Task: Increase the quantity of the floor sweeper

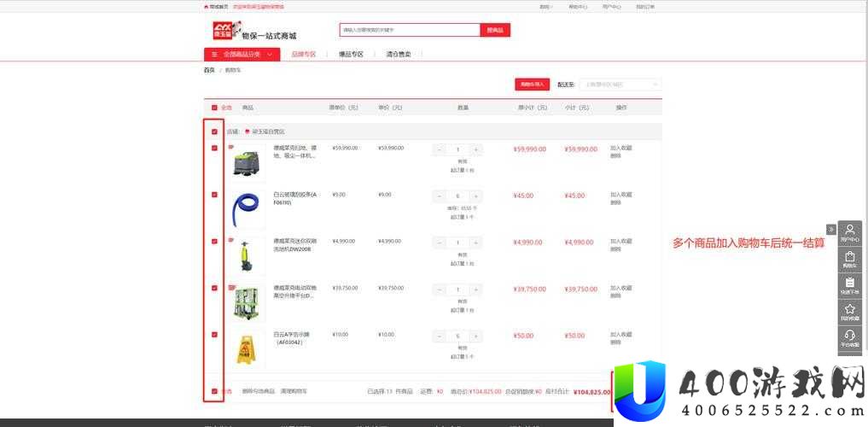Action: [475, 149]
